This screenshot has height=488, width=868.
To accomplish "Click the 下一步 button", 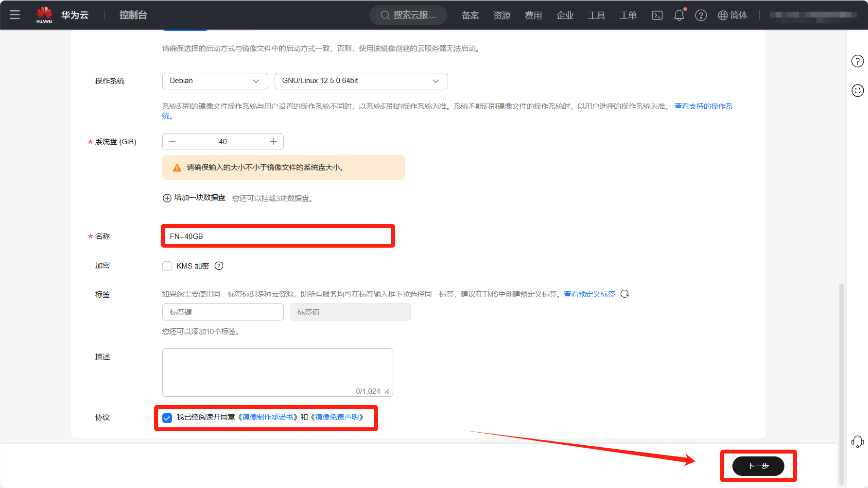I will 758,466.
